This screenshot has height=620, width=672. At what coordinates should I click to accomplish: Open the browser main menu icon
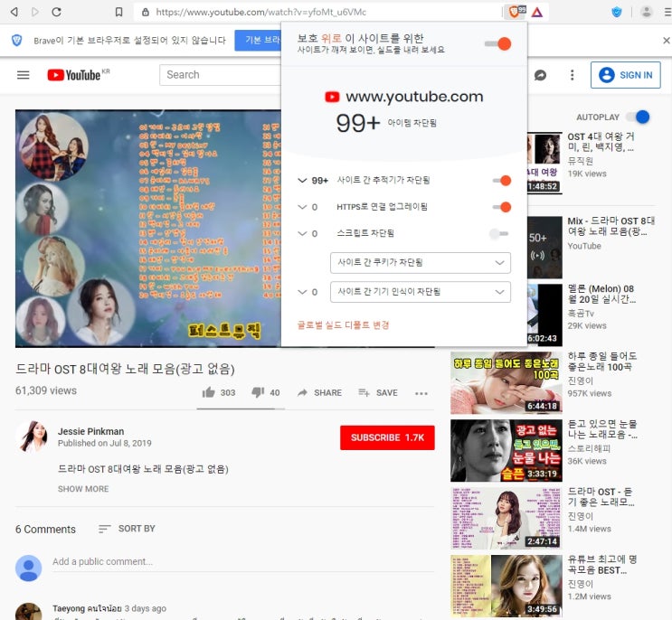(x=667, y=12)
